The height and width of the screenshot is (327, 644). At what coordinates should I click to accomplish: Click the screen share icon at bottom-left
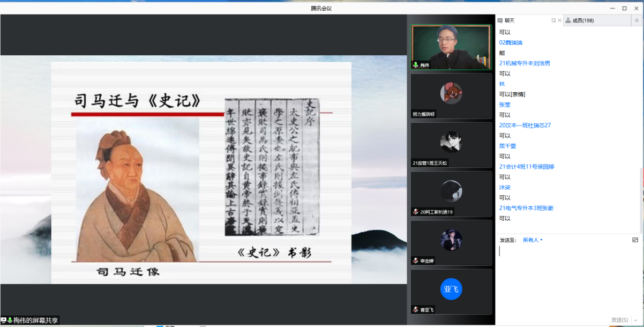[x=4, y=321]
